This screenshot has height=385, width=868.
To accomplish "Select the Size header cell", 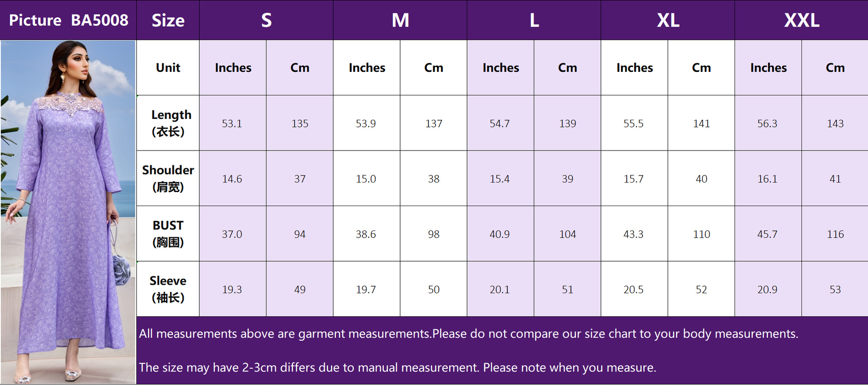I will pos(168,20).
